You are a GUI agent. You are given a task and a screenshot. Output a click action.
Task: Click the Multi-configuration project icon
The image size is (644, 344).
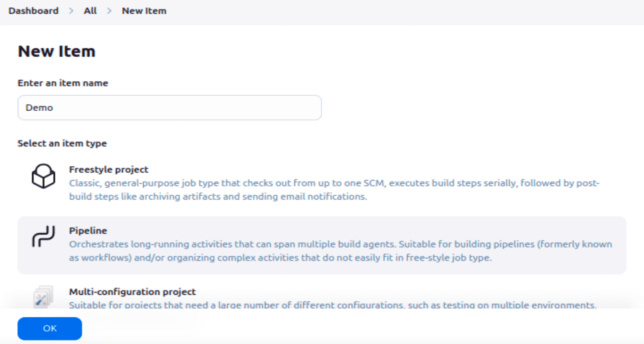pyautogui.click(x=43, y=297)
